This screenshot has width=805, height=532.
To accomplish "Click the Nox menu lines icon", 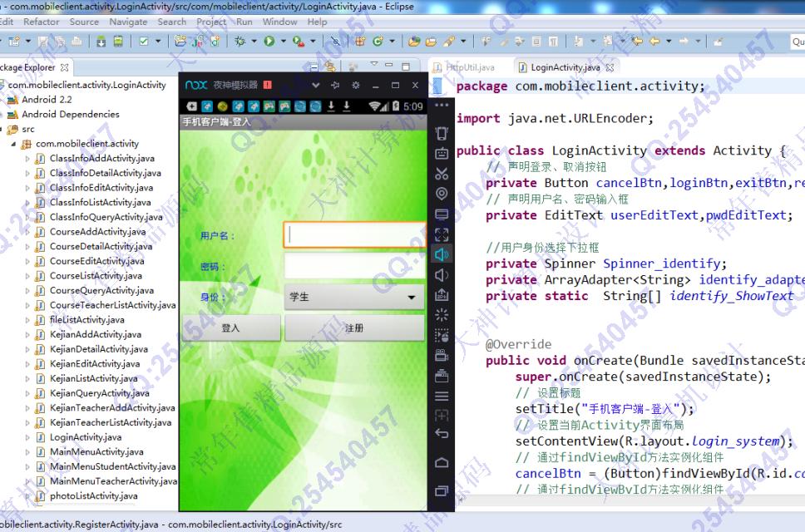I will (442, 396).
